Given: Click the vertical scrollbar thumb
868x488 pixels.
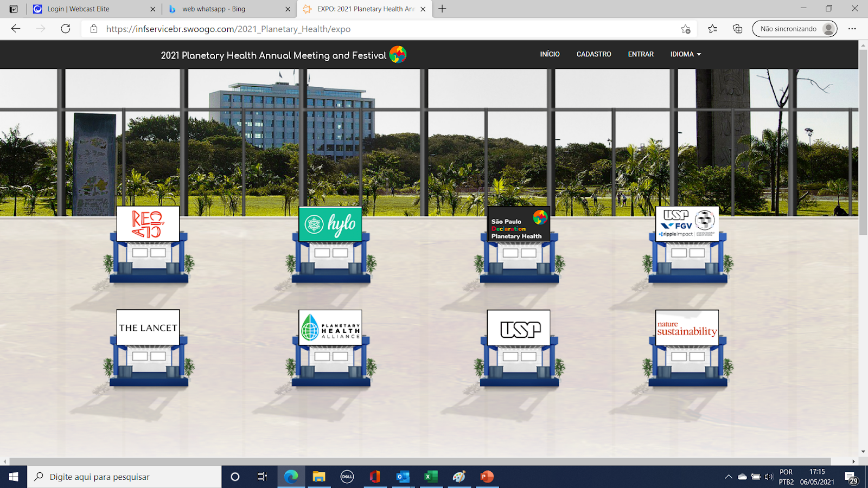Looking at the screenshot, I should (x=863, y=143).
